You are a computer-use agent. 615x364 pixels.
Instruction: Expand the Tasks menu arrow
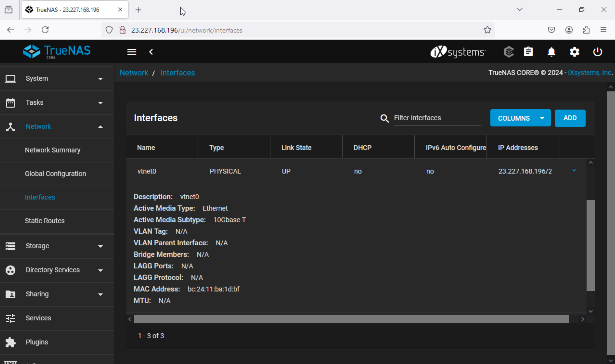[x=100, y=103]
